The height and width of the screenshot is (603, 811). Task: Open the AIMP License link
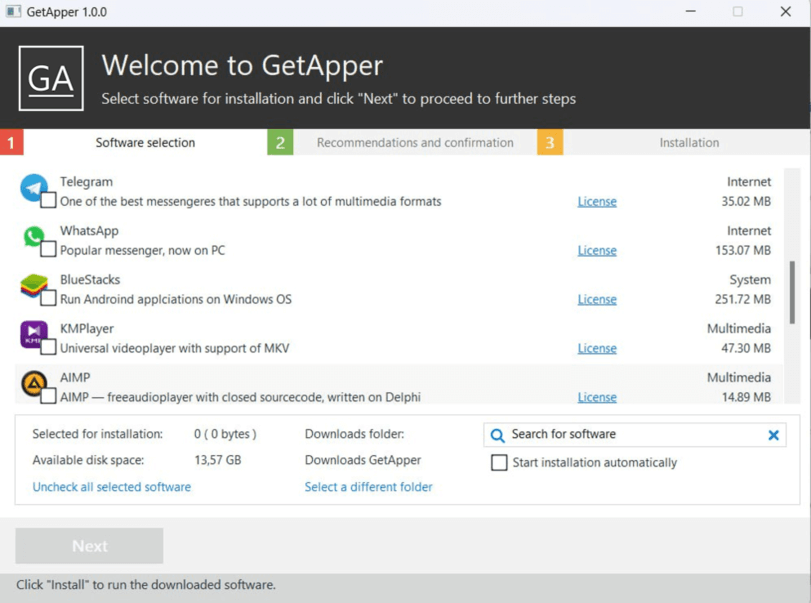coord(597,397)
